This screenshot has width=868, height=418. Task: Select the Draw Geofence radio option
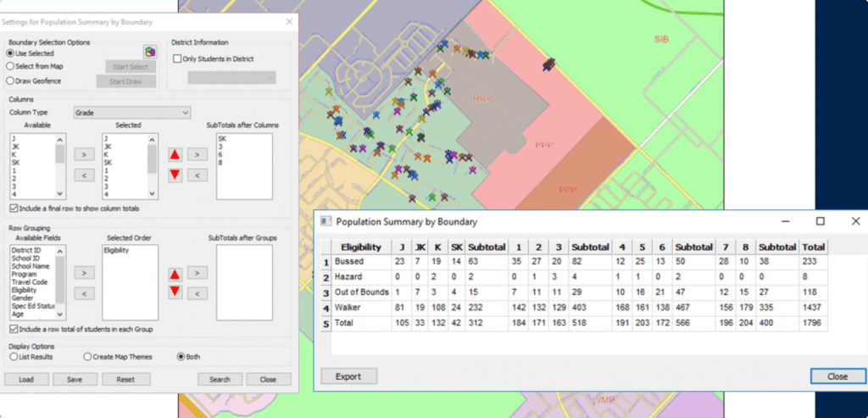click(10, 81)
